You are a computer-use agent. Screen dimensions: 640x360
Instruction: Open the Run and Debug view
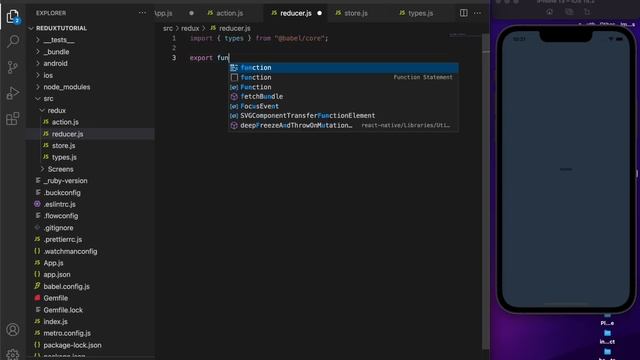(x=13, y=93)
